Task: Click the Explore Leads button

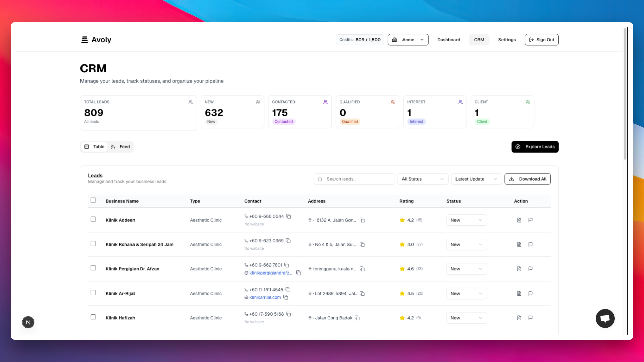Action: pyautogui.click(x=535, y=147)
